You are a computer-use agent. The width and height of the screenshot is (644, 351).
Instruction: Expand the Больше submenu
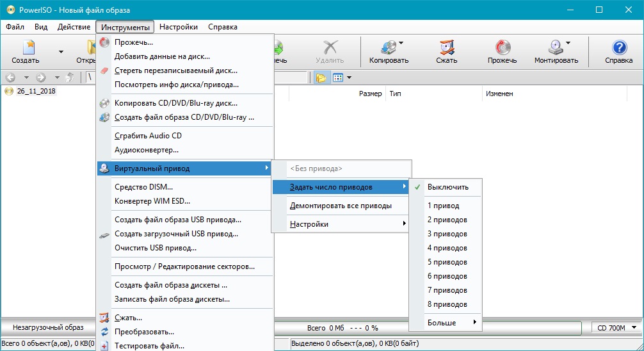pos(447,322)
